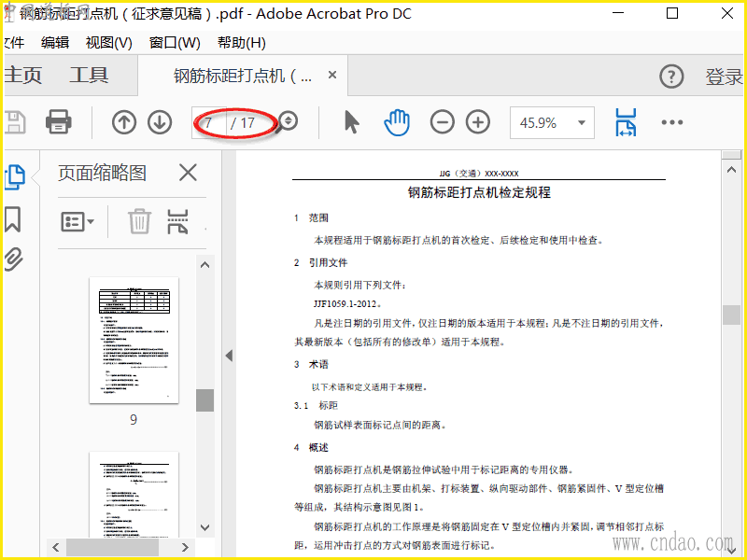
Task: Click document scroll up arrow
Action: (x=732, y=170)
